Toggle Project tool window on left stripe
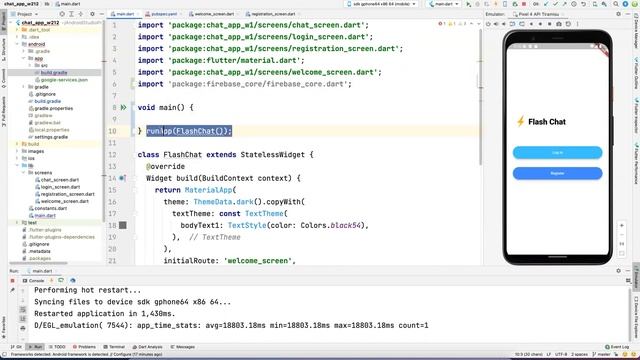This screenshot has height=360, width=640. point(4,22)
